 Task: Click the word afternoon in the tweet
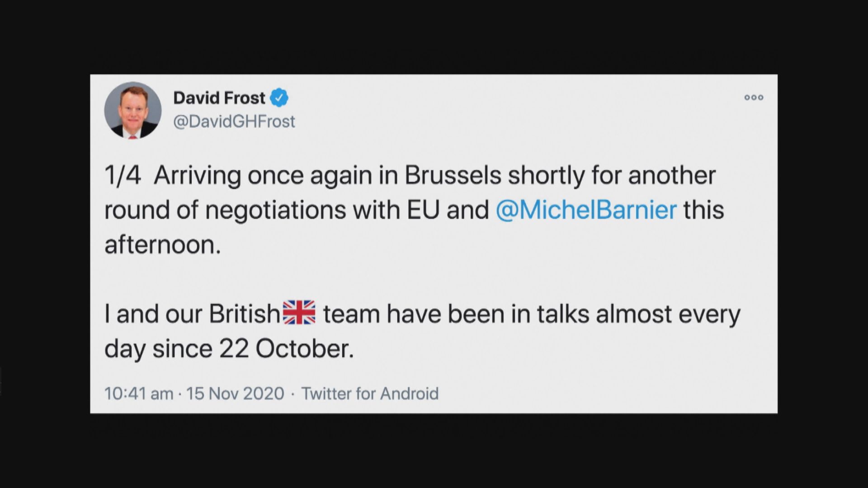[x=163, y=245]
